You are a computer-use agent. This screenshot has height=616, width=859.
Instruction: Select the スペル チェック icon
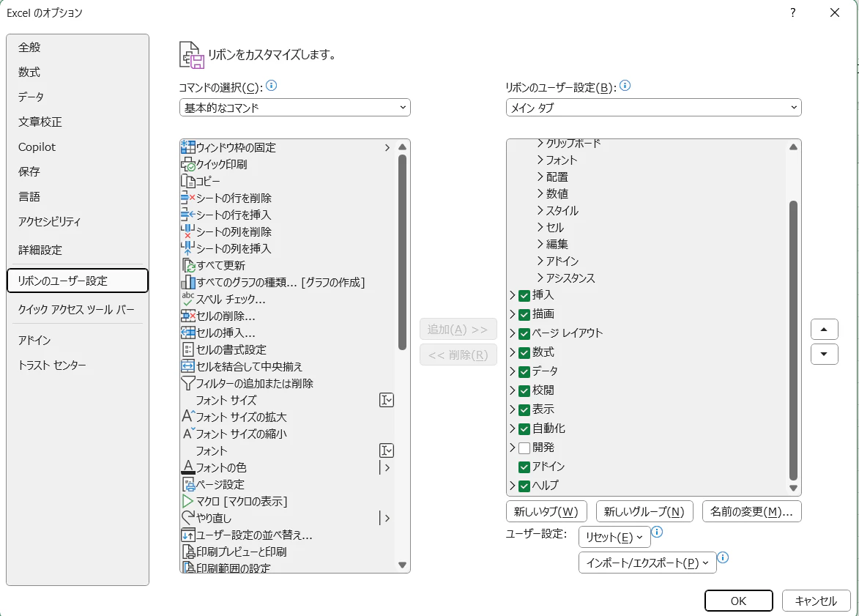click(x=188, y=299)
